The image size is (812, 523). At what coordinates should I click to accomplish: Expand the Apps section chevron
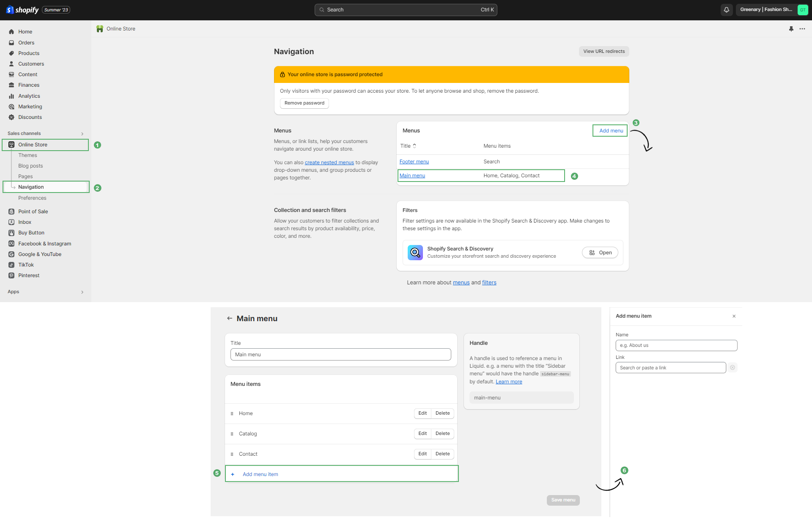(82, 292)
